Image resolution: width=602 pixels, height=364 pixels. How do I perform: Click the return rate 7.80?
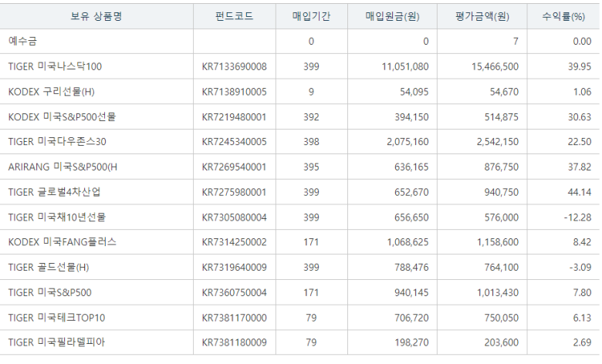583,292
